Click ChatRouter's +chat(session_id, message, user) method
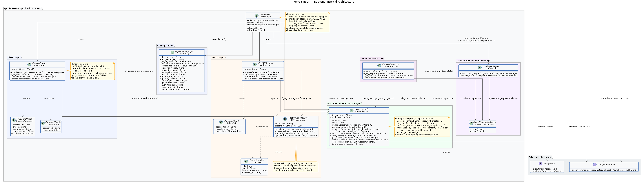 (37, 72)
